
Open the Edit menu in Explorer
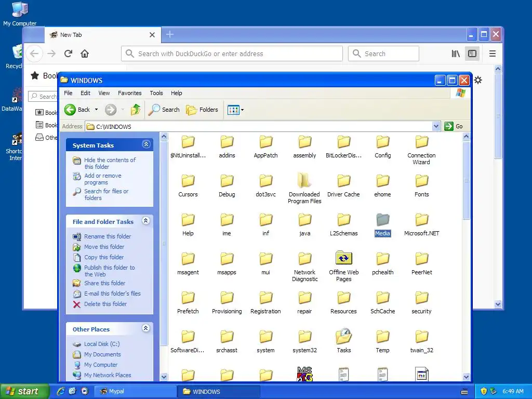(85, 93)
